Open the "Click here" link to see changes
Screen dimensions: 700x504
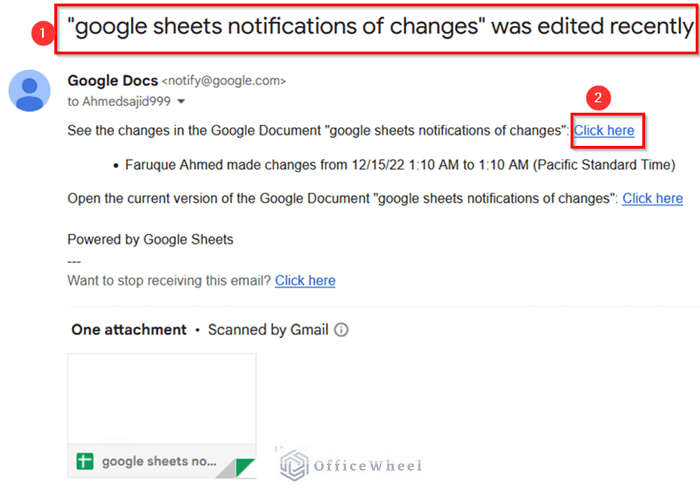click(604, 130)
